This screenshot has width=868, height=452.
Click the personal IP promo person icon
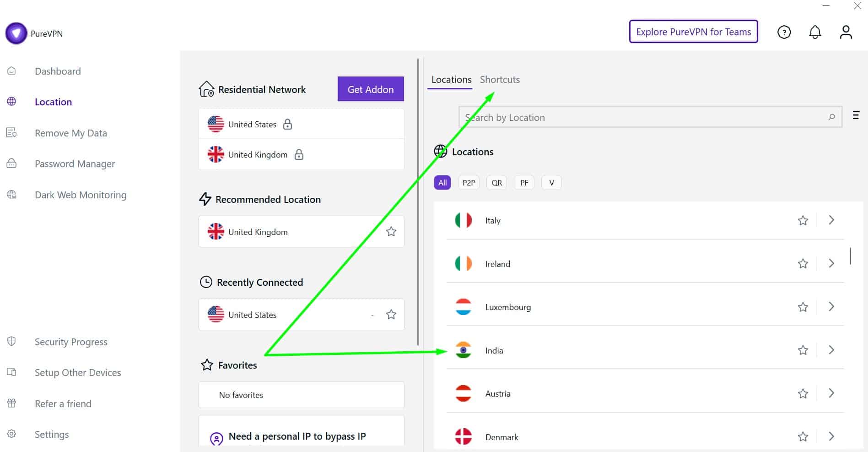(216, 439)
